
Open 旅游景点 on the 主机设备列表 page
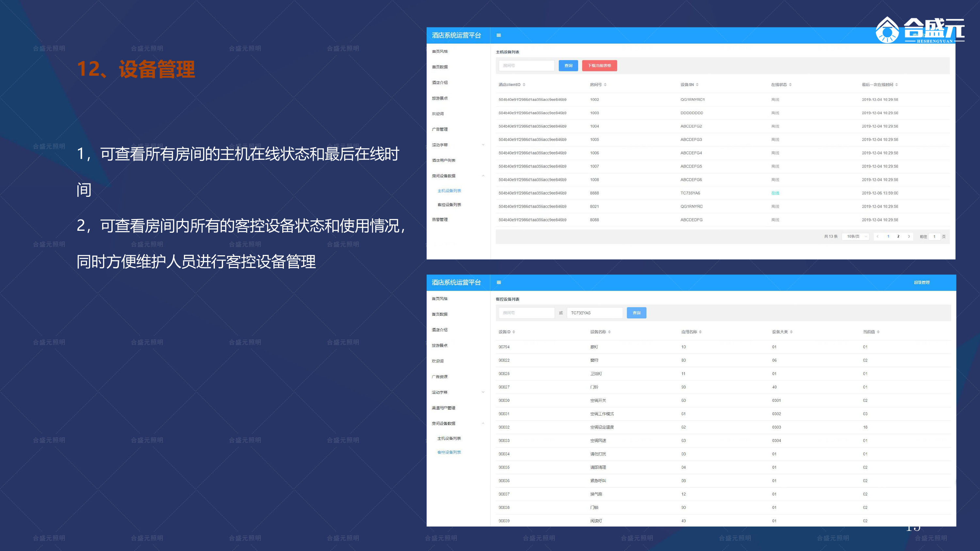point(440,98)
